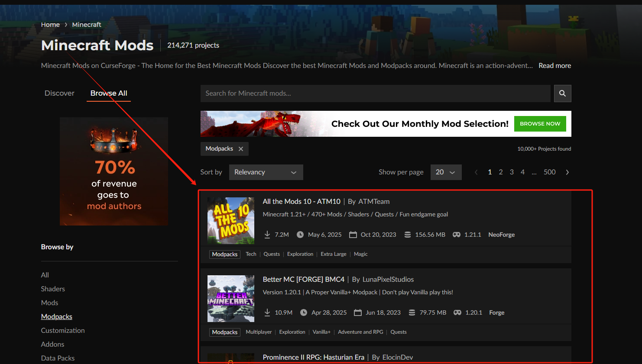Image resolution: width=642 pixels, height=364 pixels.
Task: Browse by Customization category
Action: point(63,330)
